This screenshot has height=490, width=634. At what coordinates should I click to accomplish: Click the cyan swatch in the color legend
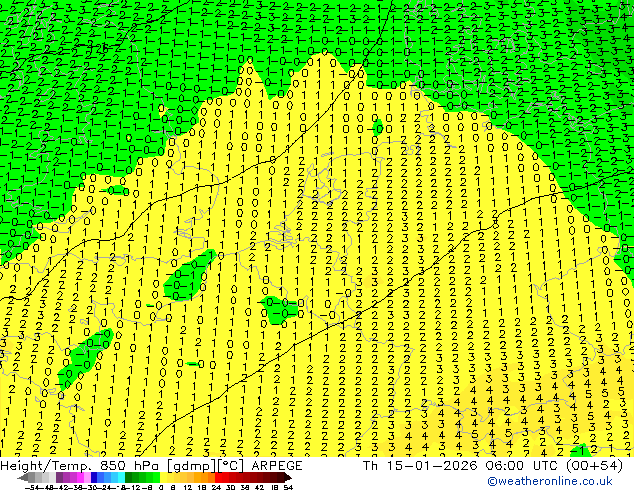point(121,477)
